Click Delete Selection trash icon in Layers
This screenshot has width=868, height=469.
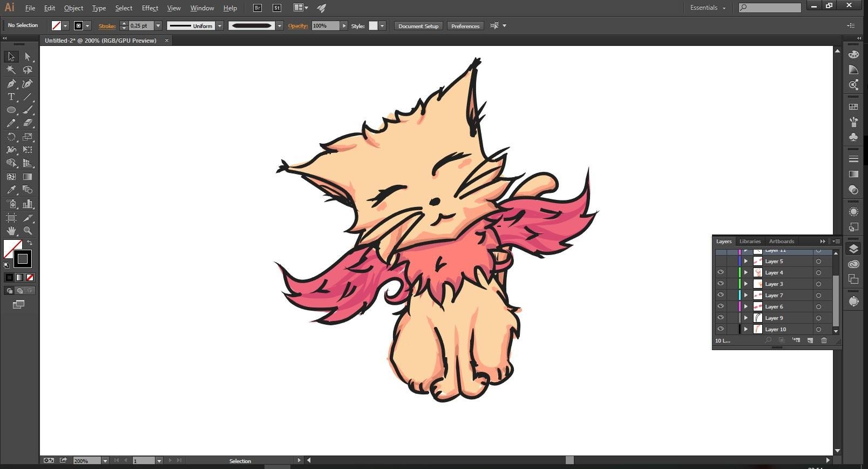coord(824,340)
